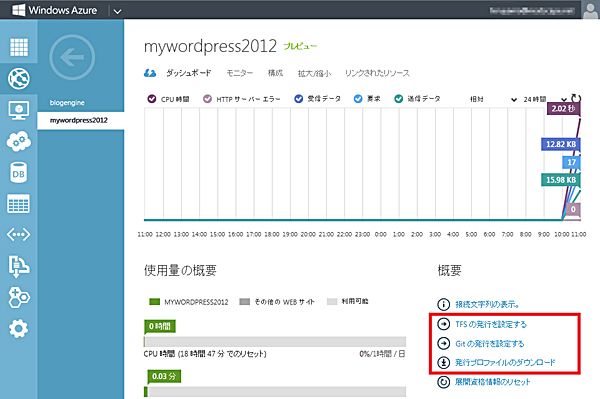Open the Storage table icon in sidebar
The width and height of the screenshot is (600, 399).
click(x=19, y=204)
